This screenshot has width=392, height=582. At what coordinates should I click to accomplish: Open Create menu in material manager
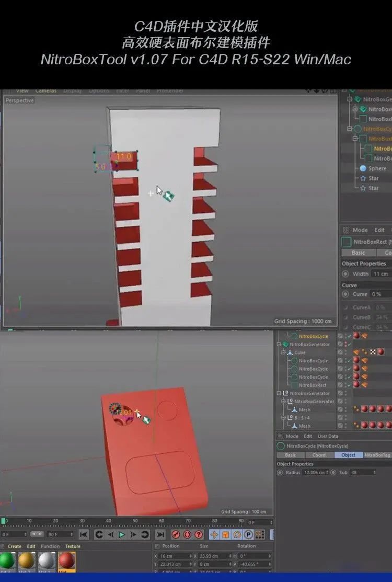pos(15,546)
